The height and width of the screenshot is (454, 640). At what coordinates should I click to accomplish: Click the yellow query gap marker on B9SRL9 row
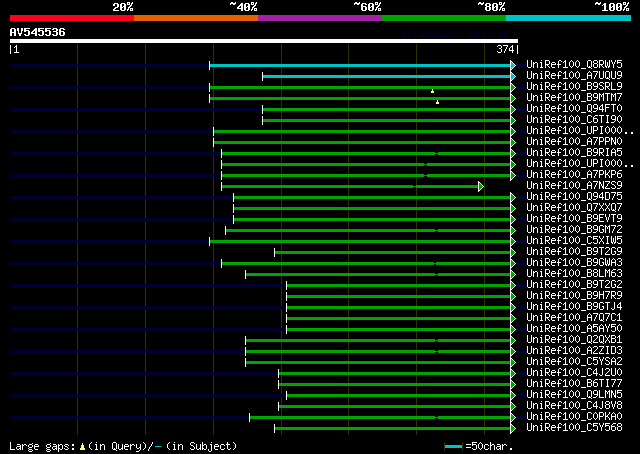point(432,91)
